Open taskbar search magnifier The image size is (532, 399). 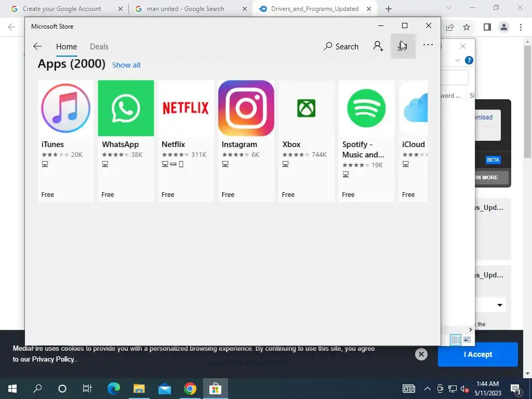click(x=37, y=389)
